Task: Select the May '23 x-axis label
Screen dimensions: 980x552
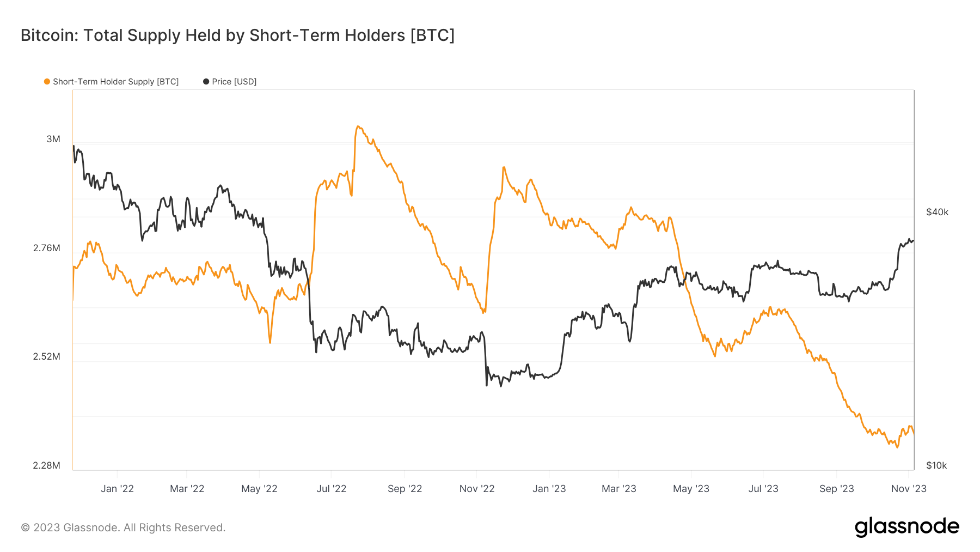Action: (691, 489)
